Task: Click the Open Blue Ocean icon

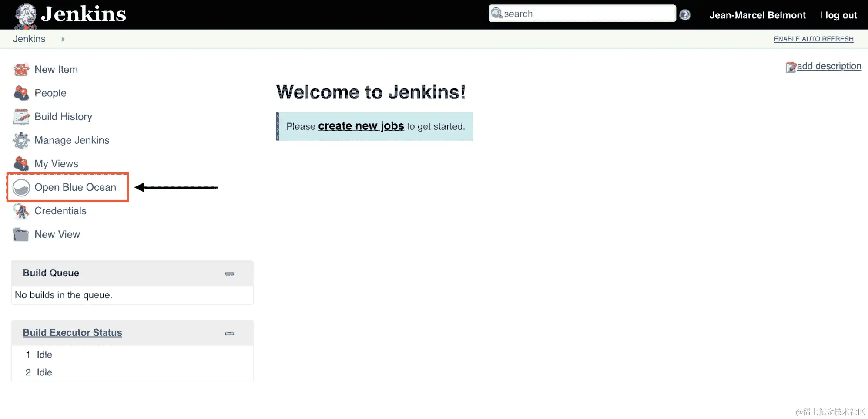Action: click(x=21, y=187)
